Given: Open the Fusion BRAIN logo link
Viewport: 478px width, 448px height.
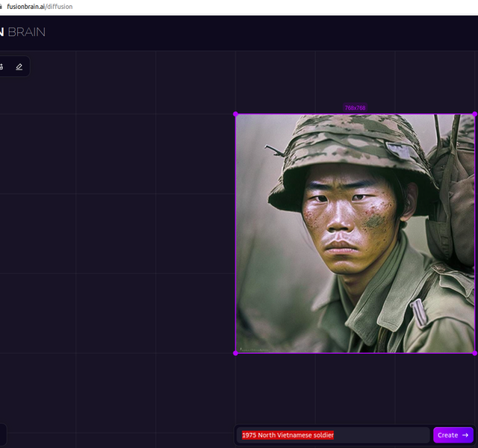Looking at the screenshot, I should (x=23, y=32).
